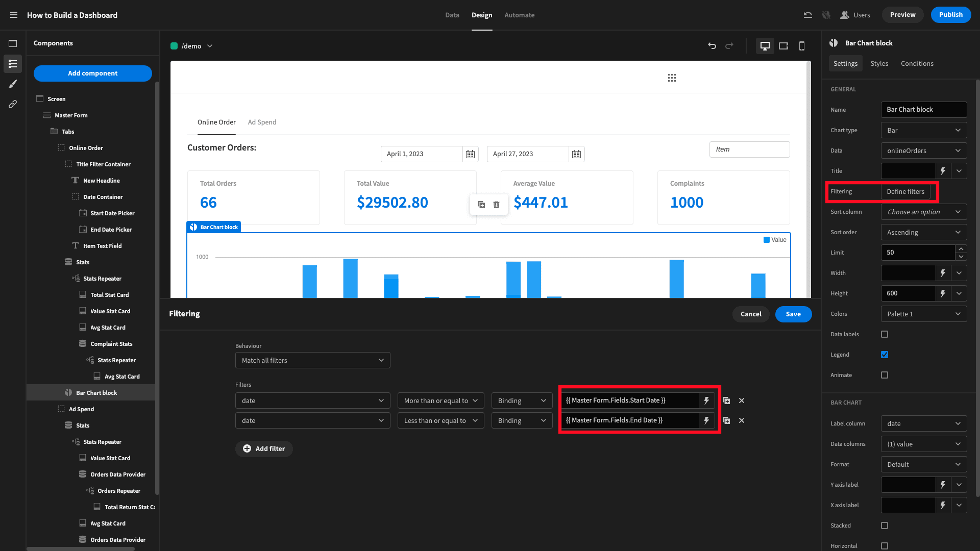Screen dimensions: 980x551
Task: Switch to tablet preview size
Action: tap(783, 46)
